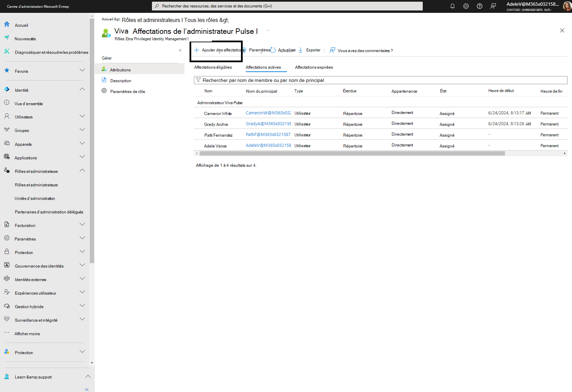Click the Vue d'ensemble info icon

point(7,102)
